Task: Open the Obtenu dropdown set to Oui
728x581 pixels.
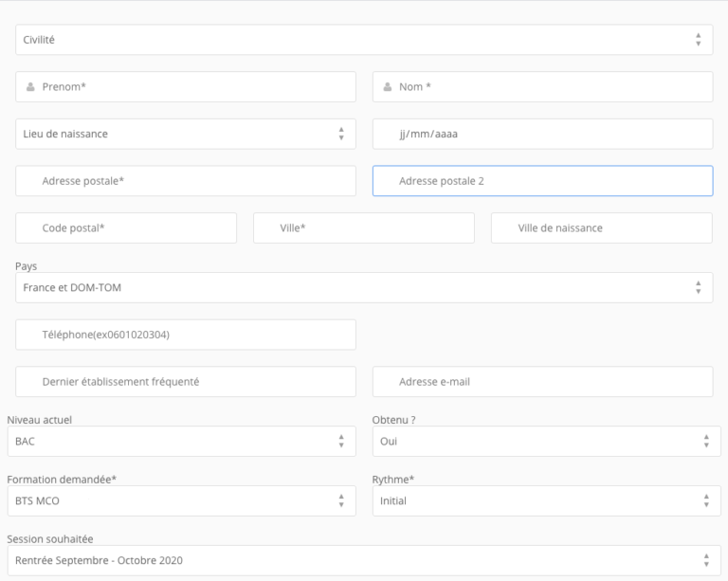Action: point(546,442)
